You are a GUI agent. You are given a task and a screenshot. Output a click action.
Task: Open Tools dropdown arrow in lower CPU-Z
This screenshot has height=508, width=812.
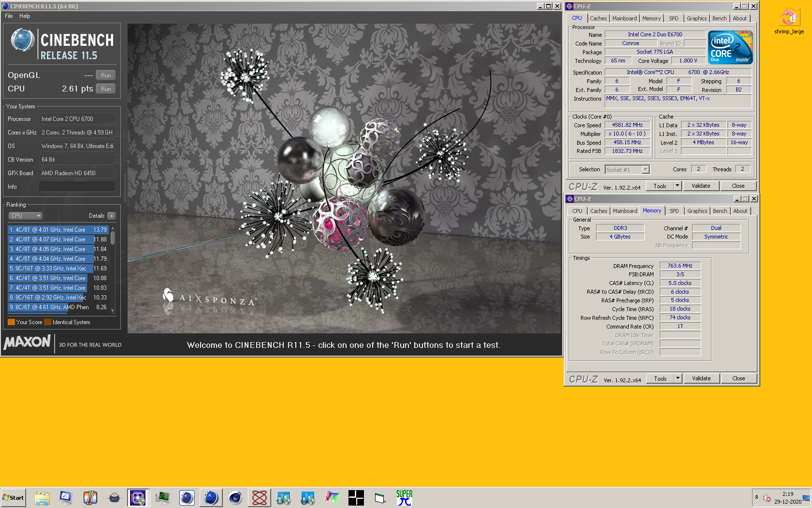click(678, 379)
